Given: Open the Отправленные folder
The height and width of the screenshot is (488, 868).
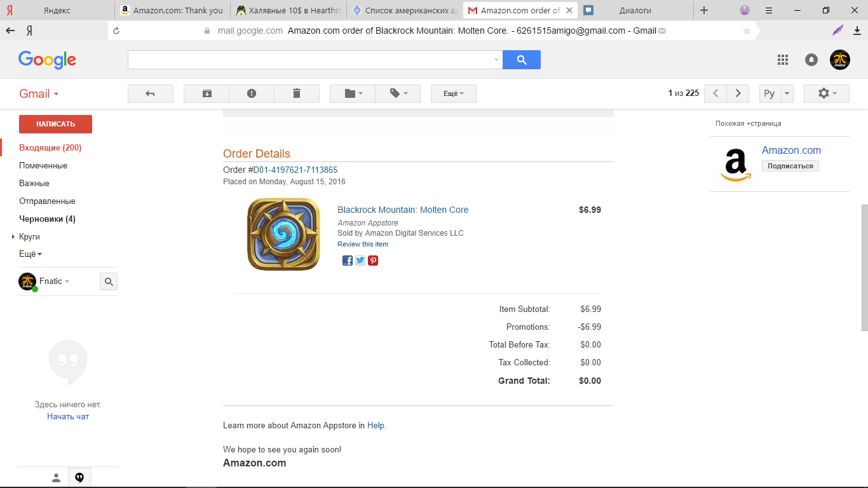Looking at the screenshot, I should [47, 201].
